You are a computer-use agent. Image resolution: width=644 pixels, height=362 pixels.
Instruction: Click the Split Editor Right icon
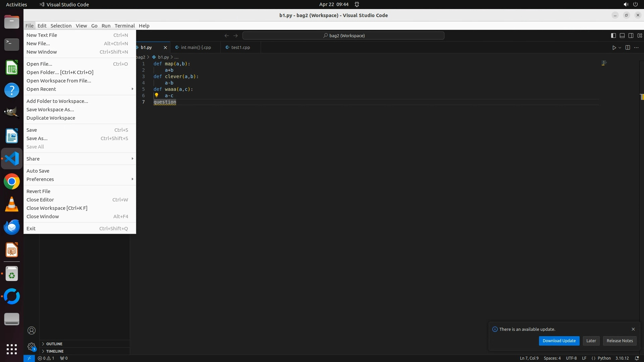point(628,48)
